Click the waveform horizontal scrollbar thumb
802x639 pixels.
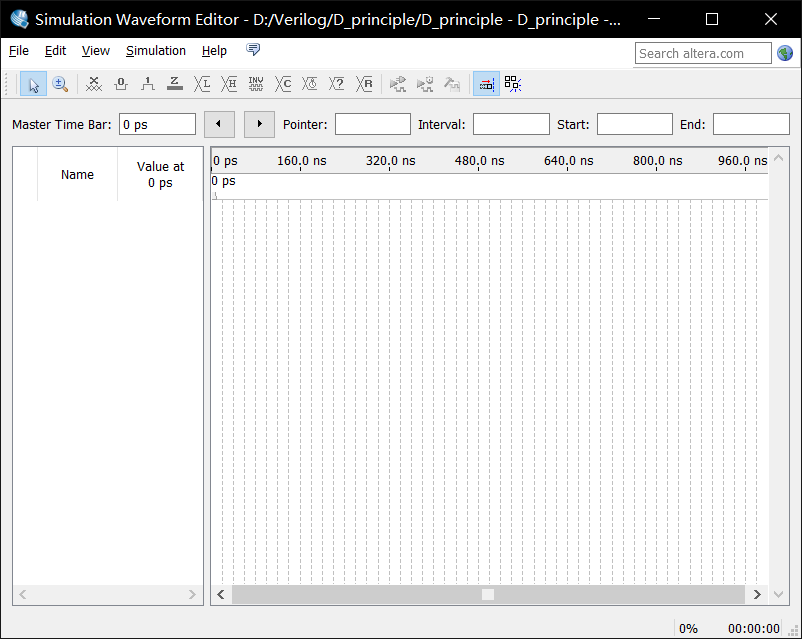[488, 594]
